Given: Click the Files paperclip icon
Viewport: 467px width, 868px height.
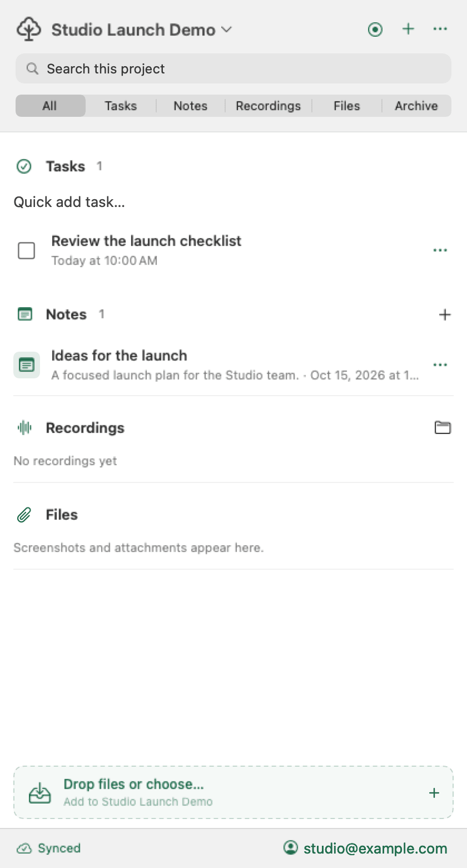Looking at the screenshot, I should [x=24, y=515].
